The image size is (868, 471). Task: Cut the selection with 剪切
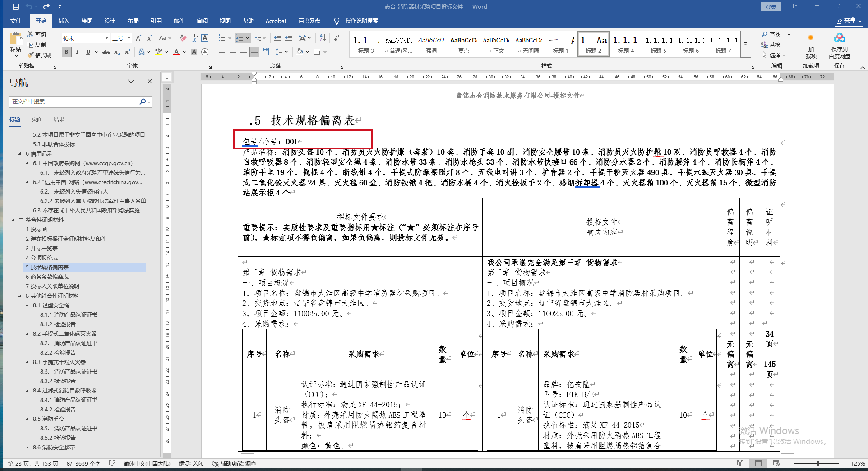pyautogui.click(x=37, y=34)
